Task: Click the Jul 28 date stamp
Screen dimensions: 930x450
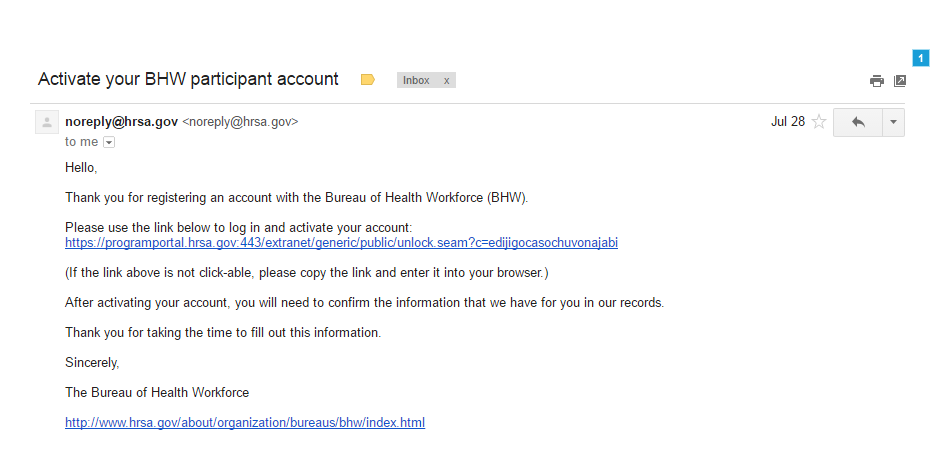Action: click(788, 122)
